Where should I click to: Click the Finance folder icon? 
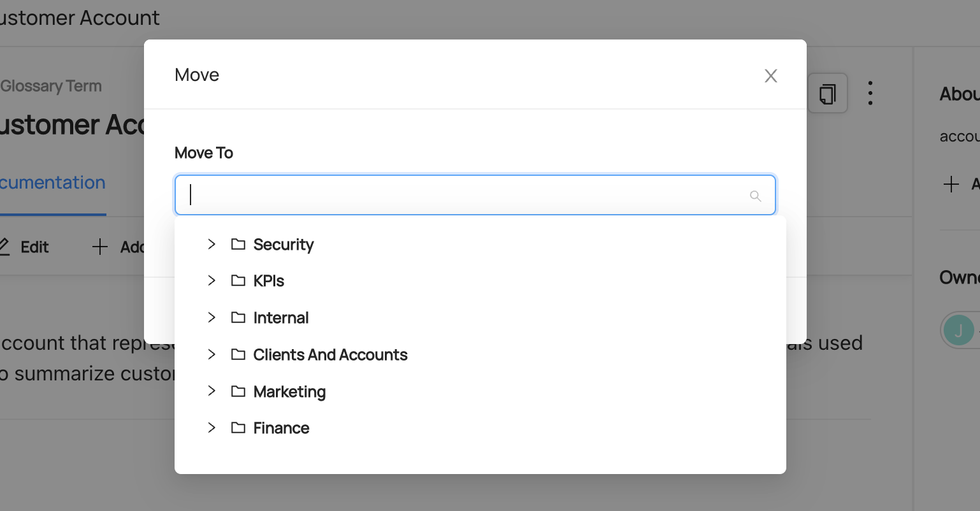coord(238,428)
